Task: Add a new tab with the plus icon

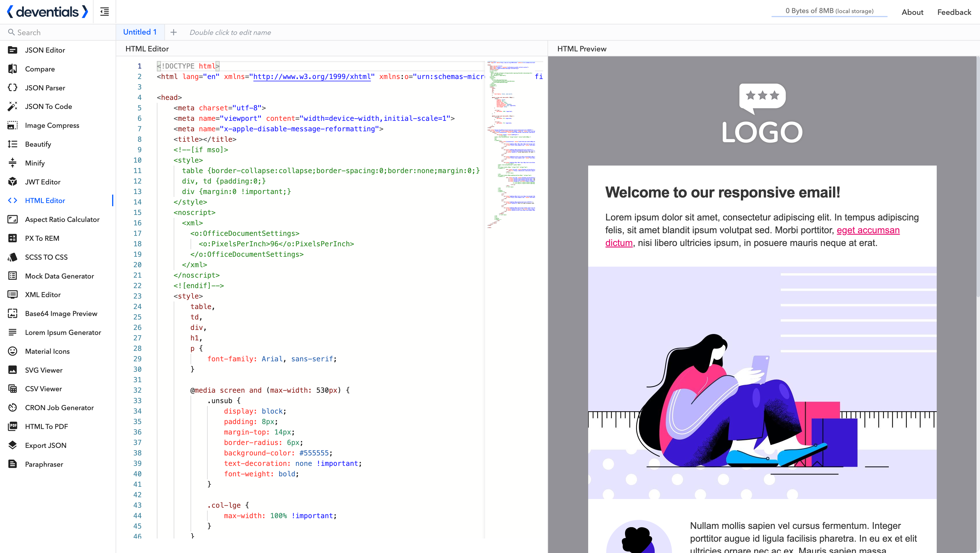Action: (x=173, y=32)
